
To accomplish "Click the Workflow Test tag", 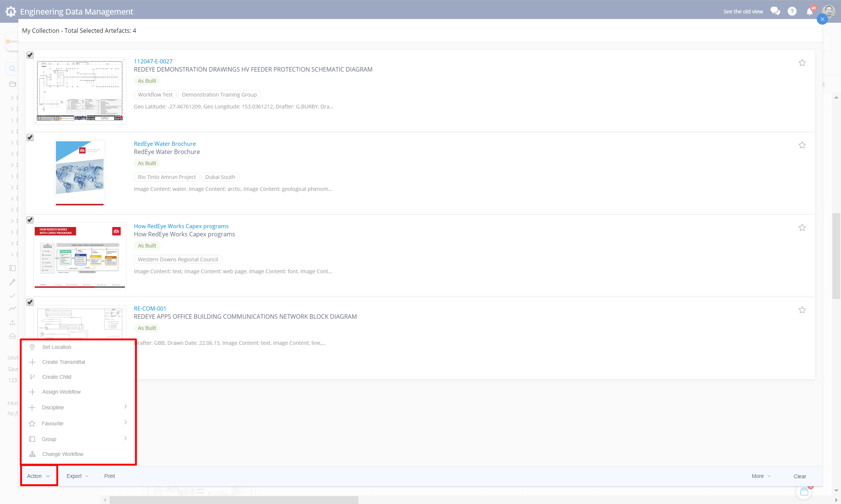I will click(x=155, y=95).
